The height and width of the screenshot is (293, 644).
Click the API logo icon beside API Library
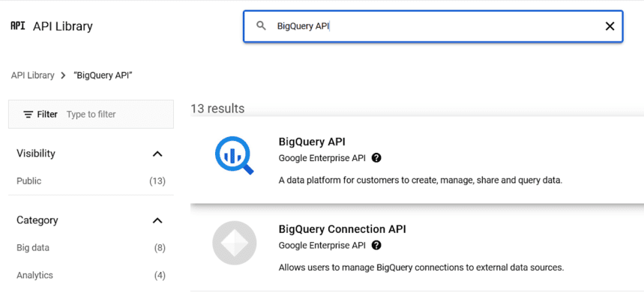coord(18,25)
